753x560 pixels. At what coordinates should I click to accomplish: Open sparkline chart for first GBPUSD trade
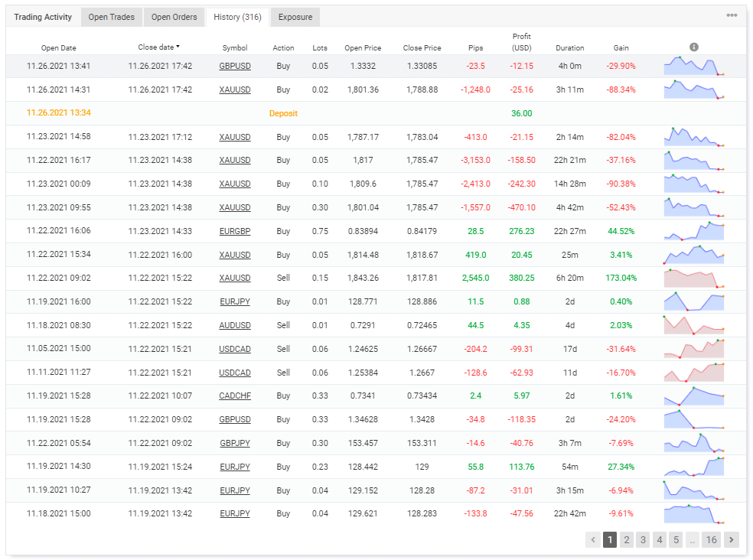coord(693,66)
